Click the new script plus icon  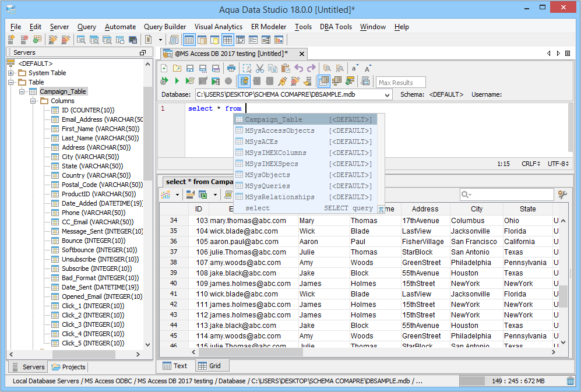tap(164, 68)
